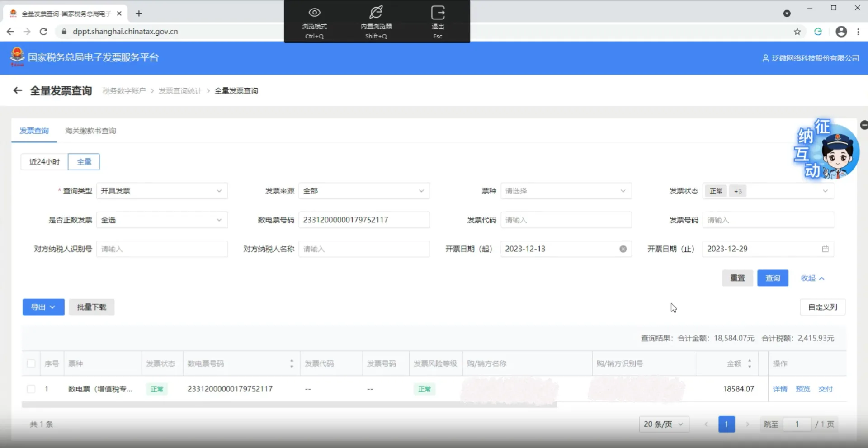Open 详情 for the invoice row
The height and width of the screenshot is (448, 868).
[780, 389]
